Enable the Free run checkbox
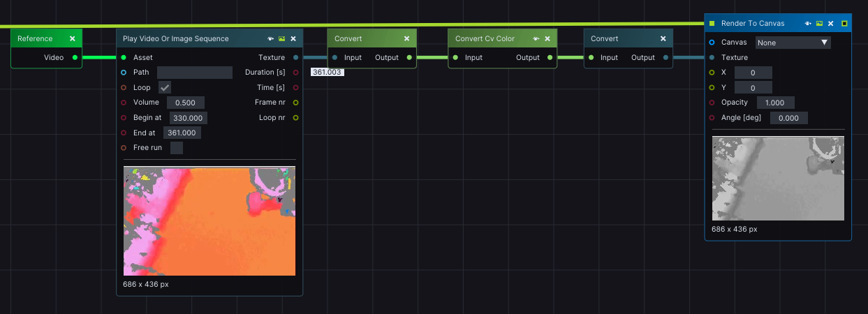This screenshot has height=314, width=868. 177,148
